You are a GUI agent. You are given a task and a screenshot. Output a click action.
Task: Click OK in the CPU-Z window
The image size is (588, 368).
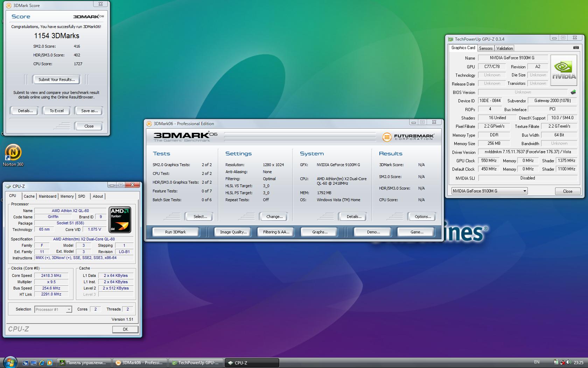pyautogui.click(x=125, y=329)
